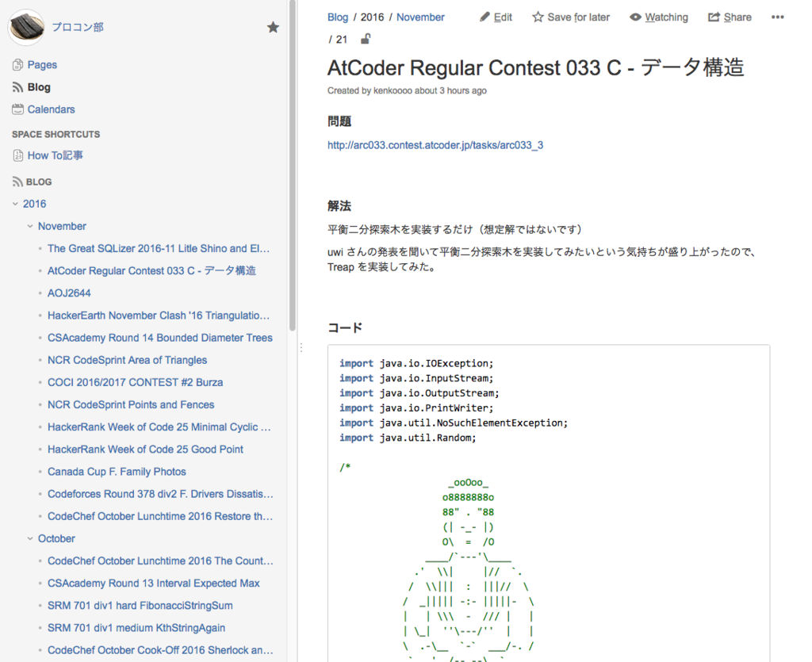This screenshot has width=812, height=662.
Task: Click the 解法 heading
Action: point(339,206)
